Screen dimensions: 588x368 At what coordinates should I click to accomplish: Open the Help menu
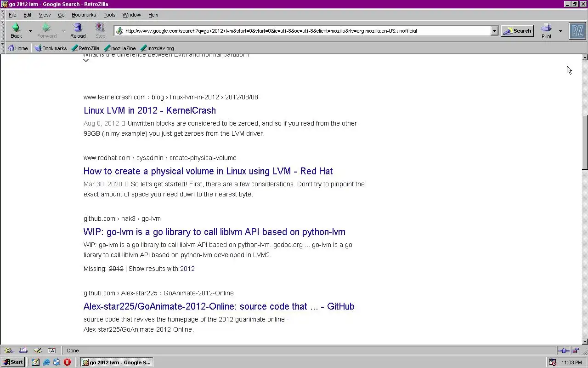pyautogui.click(x=153, y=15)
